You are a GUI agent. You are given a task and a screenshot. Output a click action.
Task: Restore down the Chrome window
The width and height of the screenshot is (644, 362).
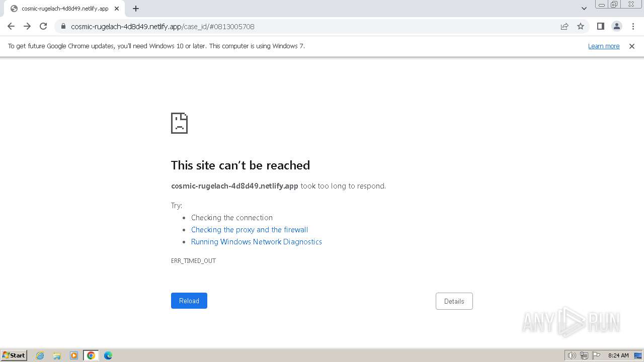click(x=614, y=5)
